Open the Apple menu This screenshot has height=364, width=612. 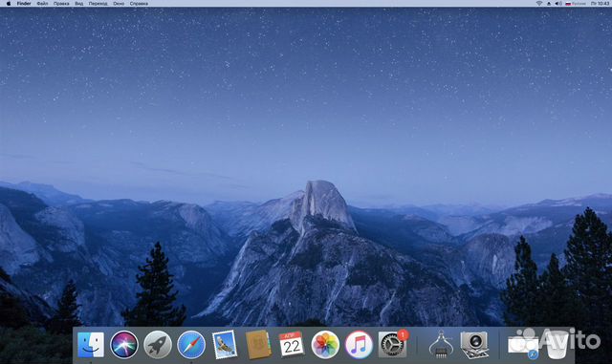(x=9, y=4)
